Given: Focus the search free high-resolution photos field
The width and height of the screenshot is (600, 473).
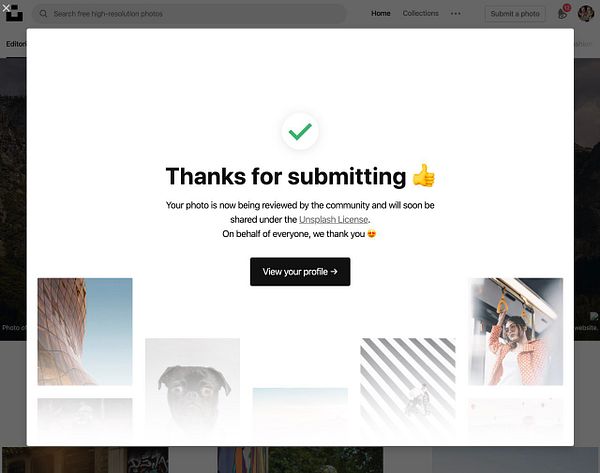Looking at the screenshot, I should (x=189, y=14).
